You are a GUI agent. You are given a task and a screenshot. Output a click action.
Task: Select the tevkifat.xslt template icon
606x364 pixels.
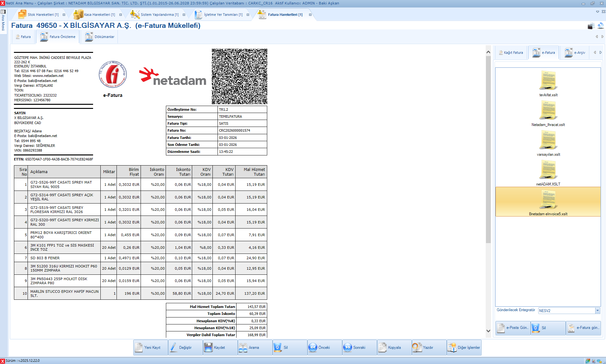548,81
